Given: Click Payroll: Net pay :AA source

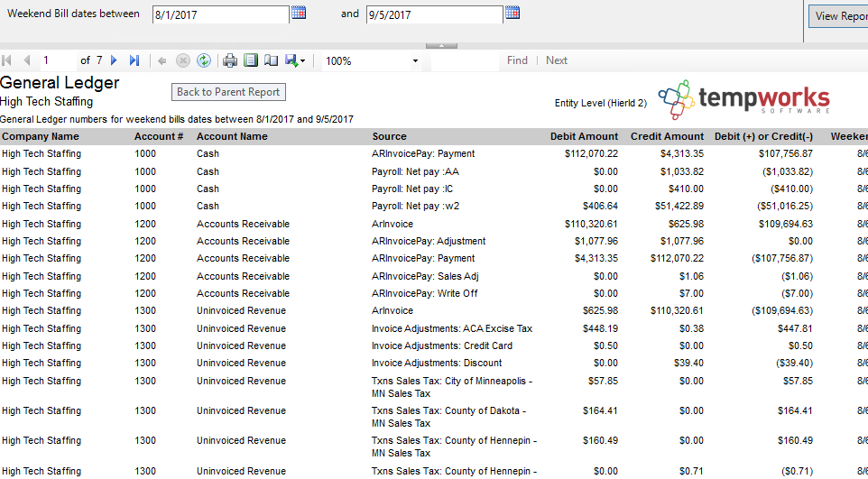Looking at the screenshot, I should tap(415, 171).
